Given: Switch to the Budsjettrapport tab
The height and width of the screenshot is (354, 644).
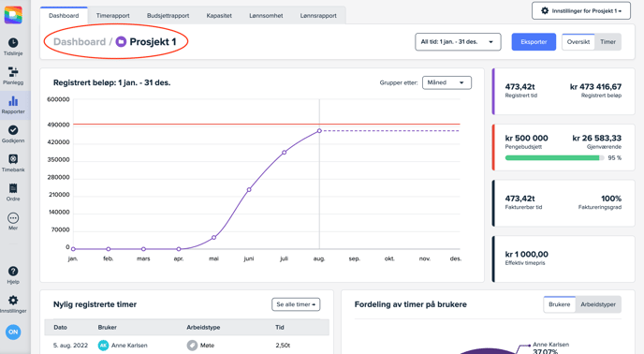Looking at the screenshot, I should pos(168,16).
